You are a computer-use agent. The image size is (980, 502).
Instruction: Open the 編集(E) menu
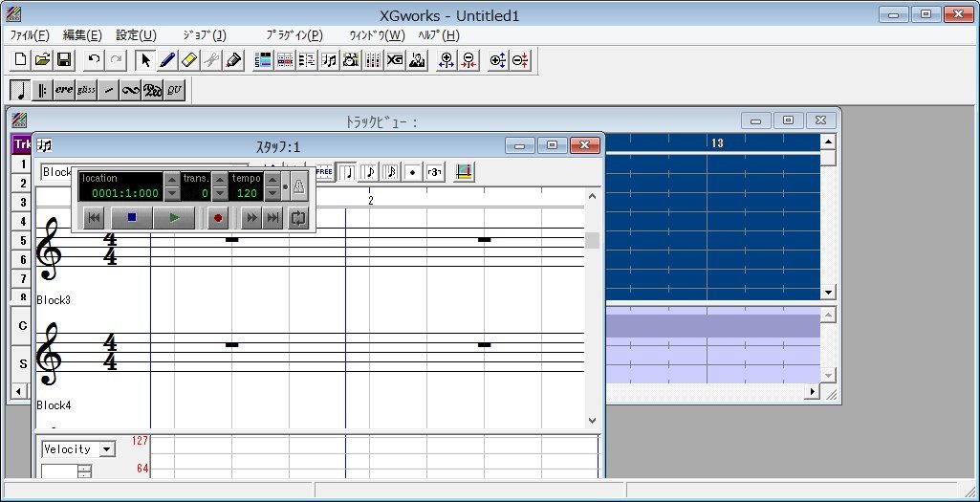tap(82, 35)
